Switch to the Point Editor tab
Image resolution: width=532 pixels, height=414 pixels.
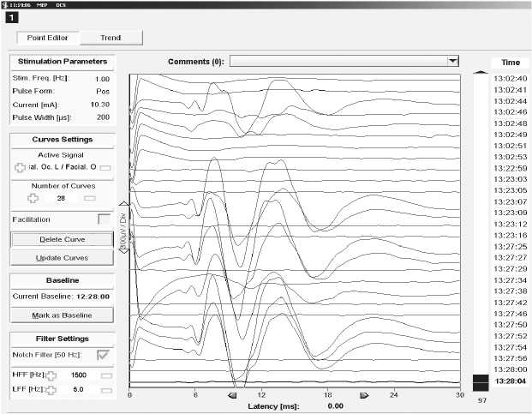coord(49,38)
